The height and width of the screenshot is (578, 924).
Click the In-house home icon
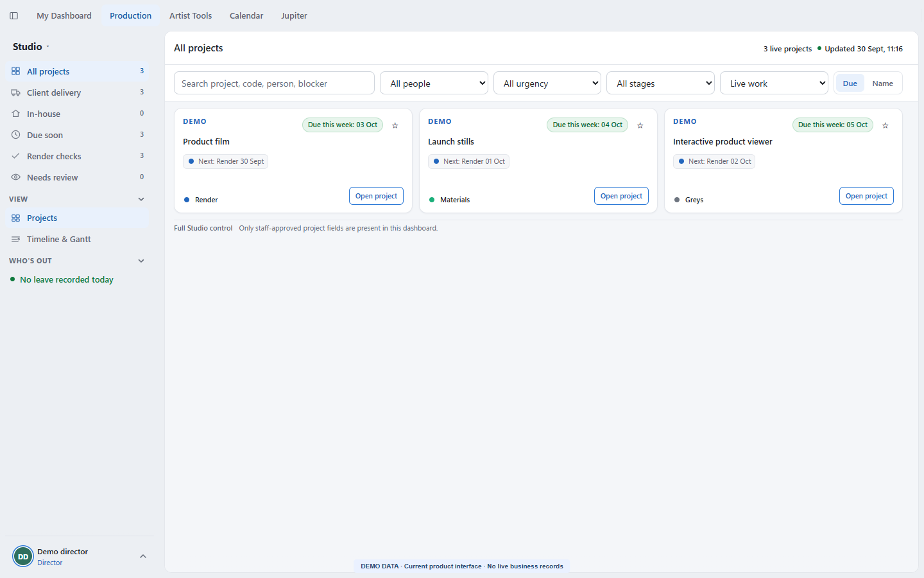pos(16,114)
